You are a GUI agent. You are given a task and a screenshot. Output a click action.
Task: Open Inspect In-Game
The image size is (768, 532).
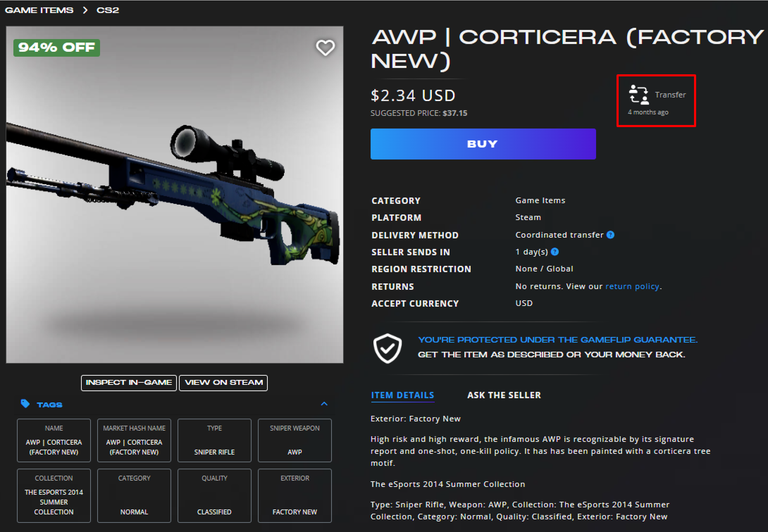pos(129,383)
